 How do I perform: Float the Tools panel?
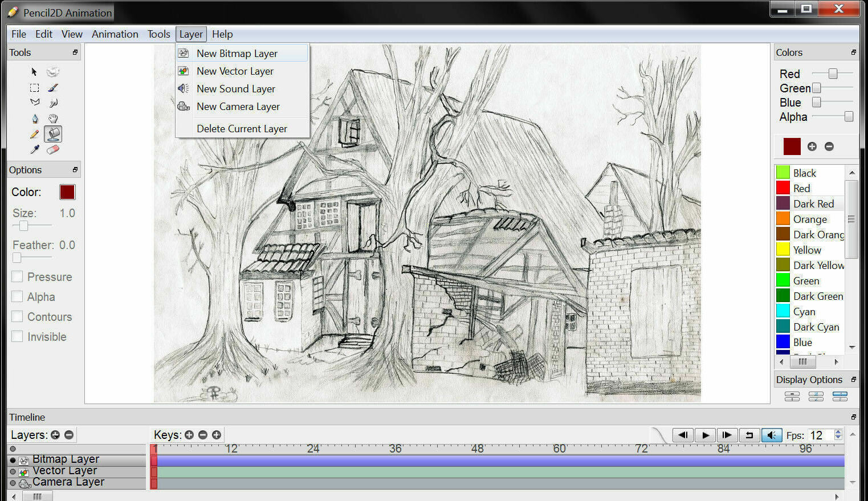[75, 52]
